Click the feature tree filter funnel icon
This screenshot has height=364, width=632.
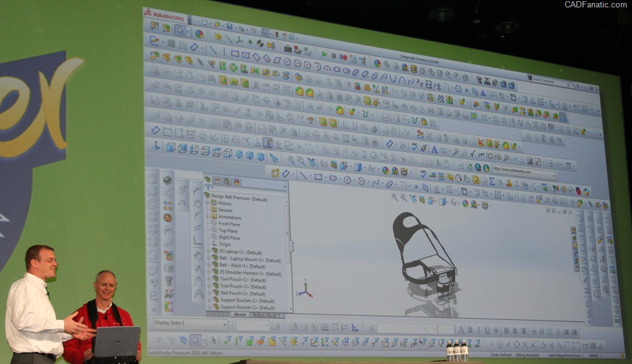click(208, 188)
